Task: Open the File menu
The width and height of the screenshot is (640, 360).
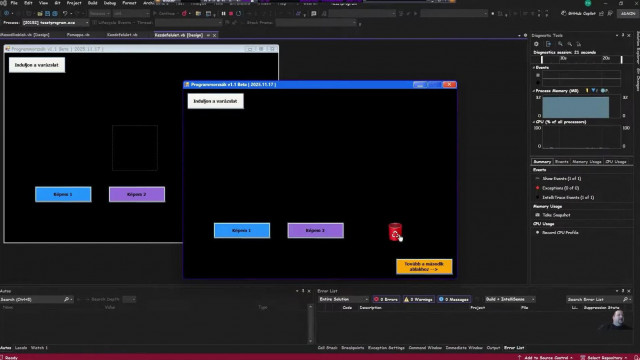Action: [x=14, y=3]
